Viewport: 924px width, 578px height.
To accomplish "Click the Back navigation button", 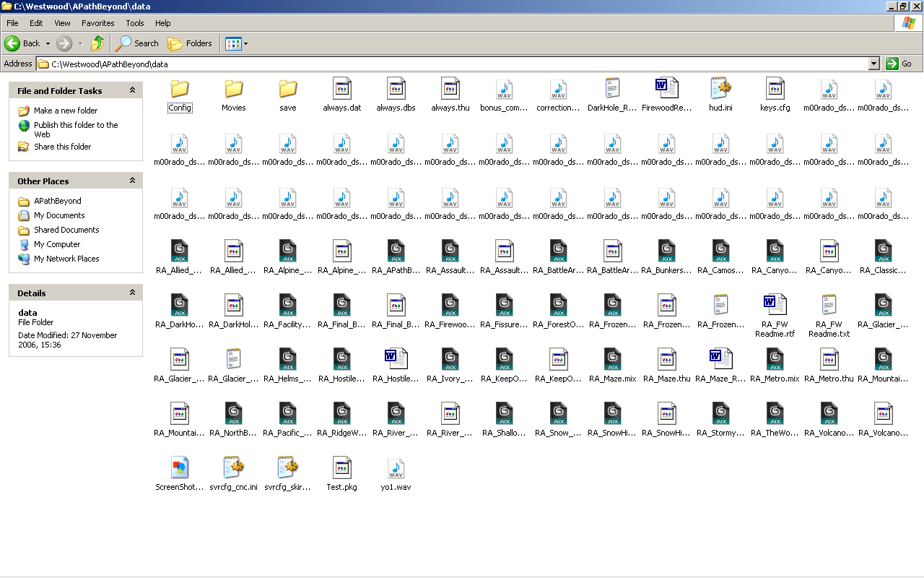I will point(22,43).
